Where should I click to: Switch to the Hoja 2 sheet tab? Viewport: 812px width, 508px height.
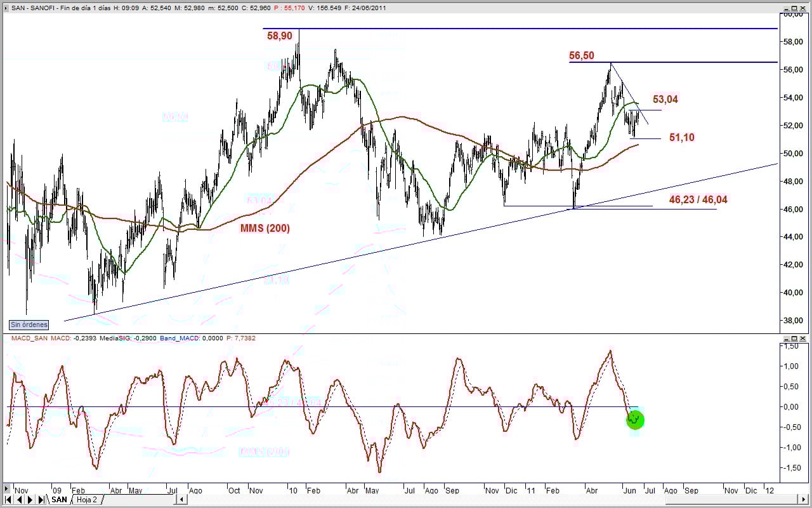tap(86, 500)
